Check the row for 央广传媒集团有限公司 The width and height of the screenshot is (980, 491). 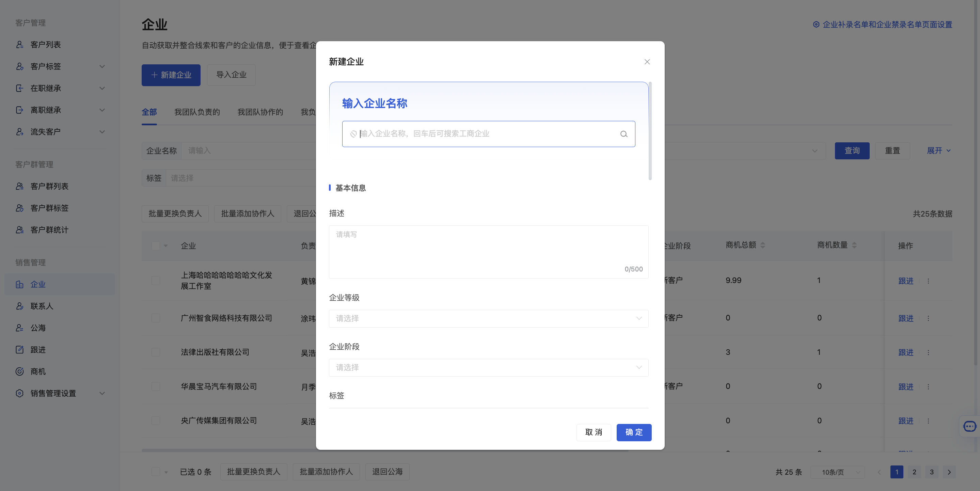point(156,421)
